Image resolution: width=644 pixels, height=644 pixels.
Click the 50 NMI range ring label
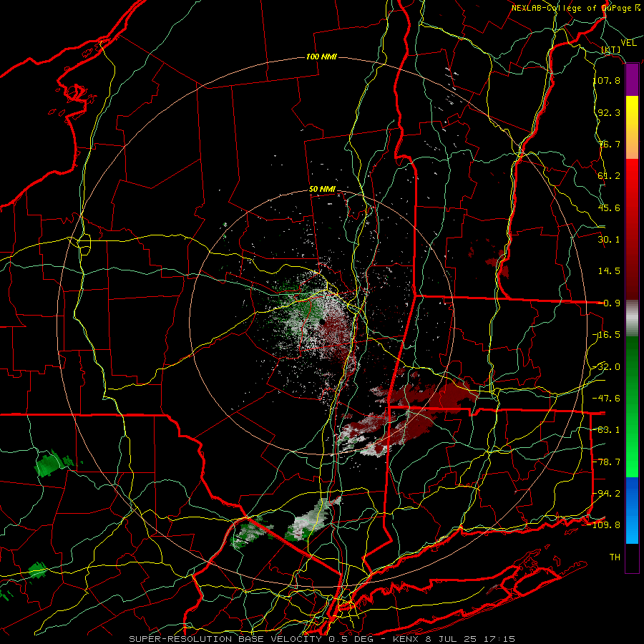click(323, 190)
